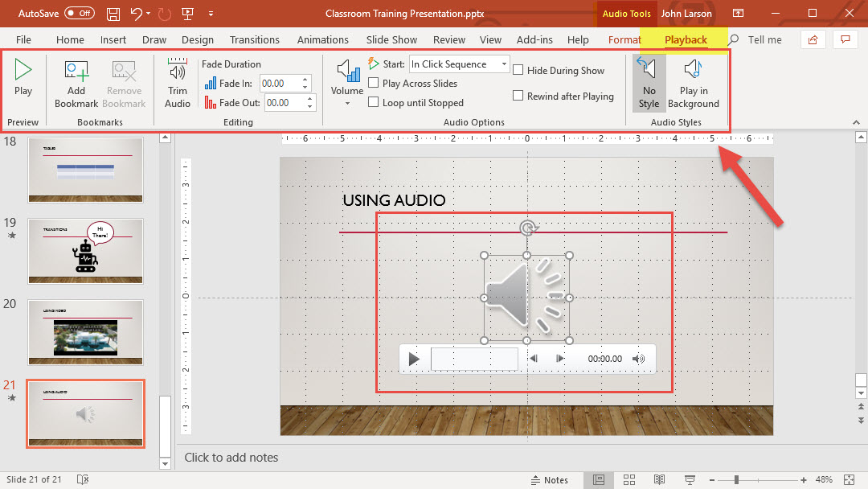868x489 pixels.
Task: Select Play in Background audio style
Action: 693,72
